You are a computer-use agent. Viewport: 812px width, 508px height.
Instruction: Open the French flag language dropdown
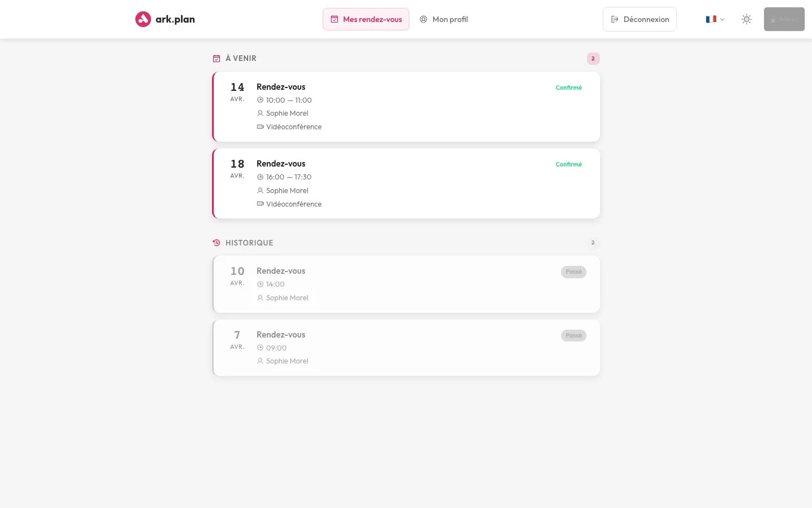point(714,19)
